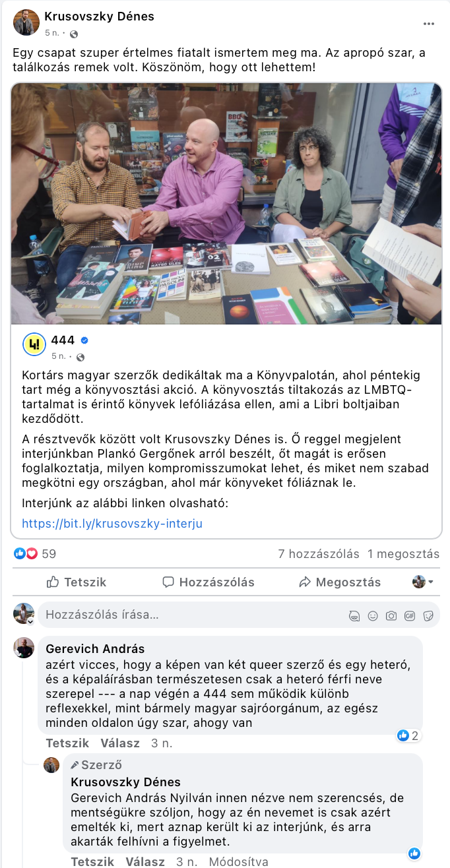Insert a GIF into the comment
450x868 pixels.
410,616
